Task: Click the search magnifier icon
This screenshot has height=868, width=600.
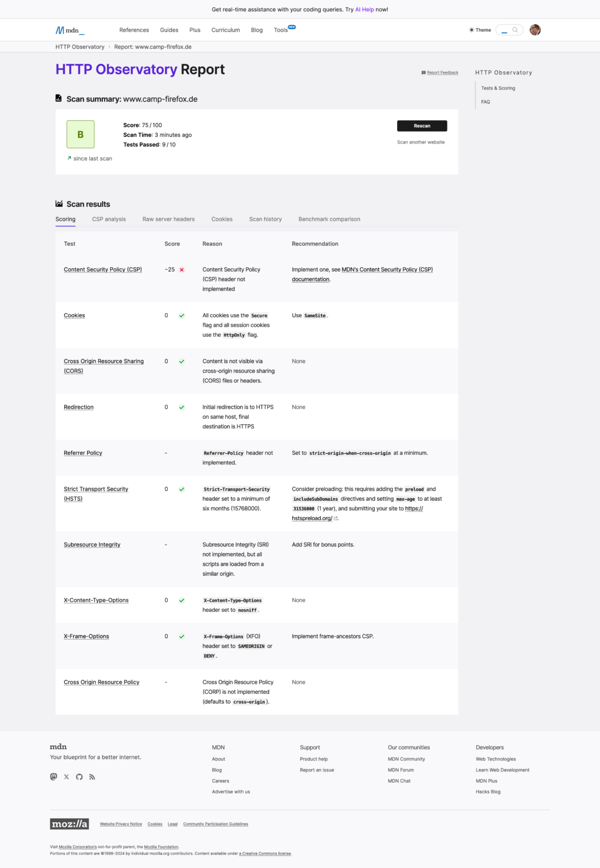Action: pyautogui.click(x=515, y=30)
